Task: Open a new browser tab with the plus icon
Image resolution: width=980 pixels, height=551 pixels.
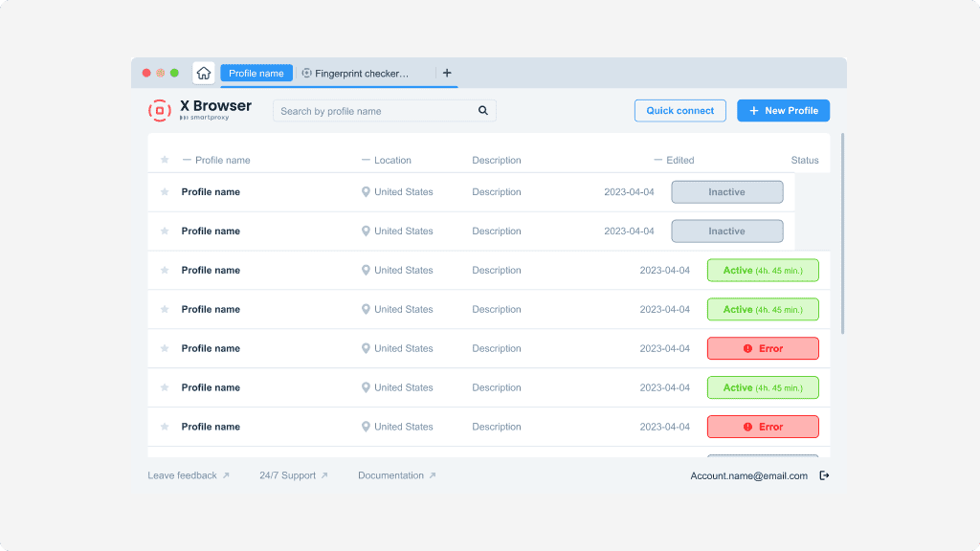Action: click(446, 73)
